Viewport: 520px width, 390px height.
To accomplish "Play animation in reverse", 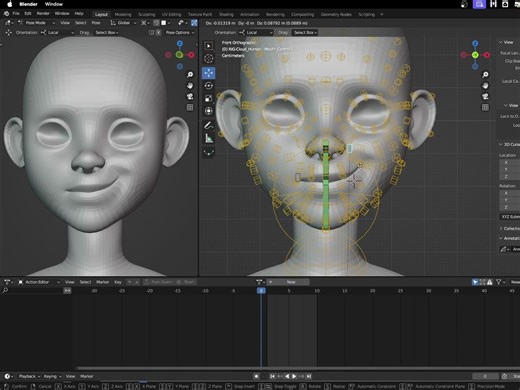I will tap(287, 376).
